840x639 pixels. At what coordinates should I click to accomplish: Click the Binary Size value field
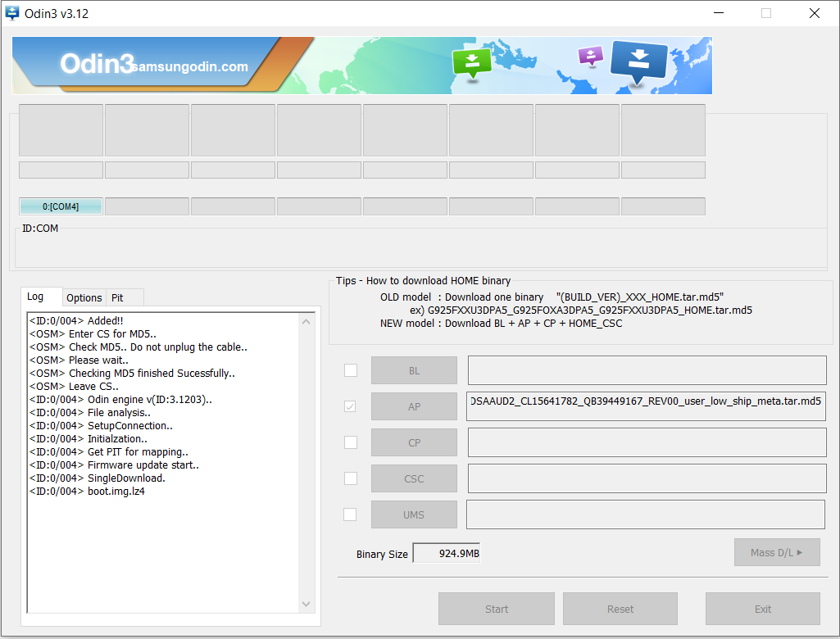[x=447, y=553]
